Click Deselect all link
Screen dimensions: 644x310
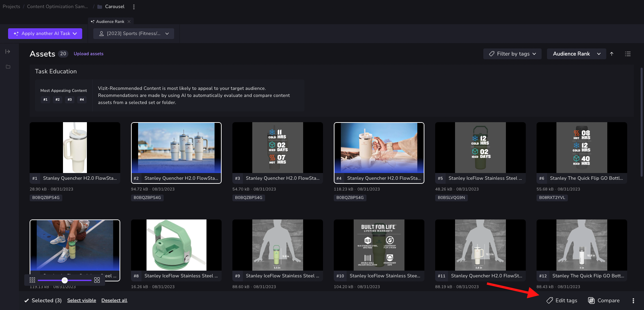click(x=114, y=301)
